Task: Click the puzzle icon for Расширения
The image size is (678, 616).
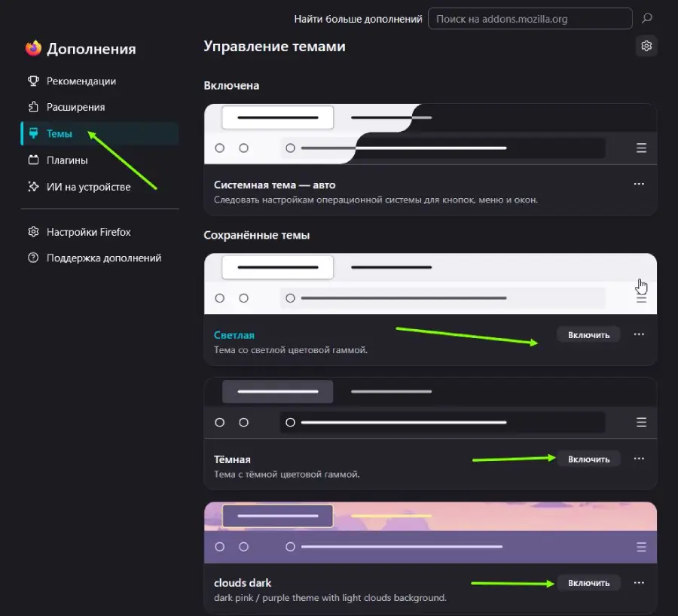Action: coord(33,107)
